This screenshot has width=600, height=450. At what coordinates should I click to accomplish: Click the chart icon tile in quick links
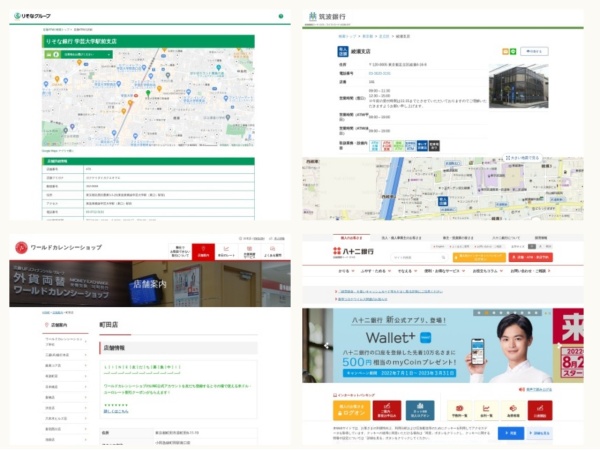coord(486,410)
